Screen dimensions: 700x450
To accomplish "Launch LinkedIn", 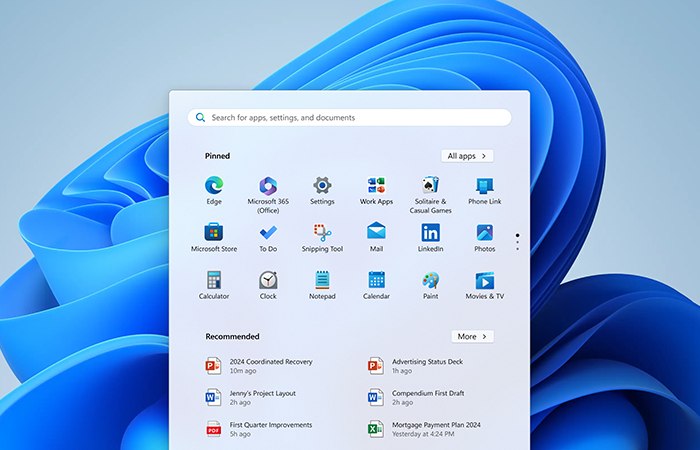I will [430, 238].
